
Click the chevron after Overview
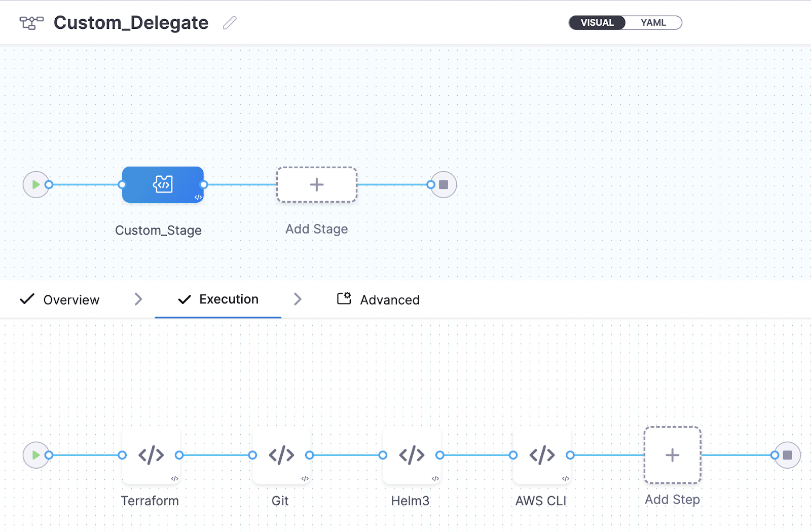[x=138, y=299]
